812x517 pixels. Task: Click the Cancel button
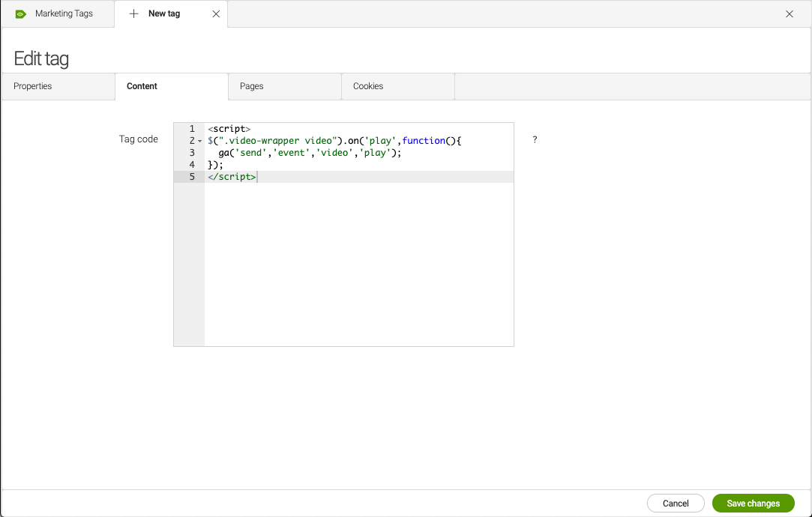[675, 503]
